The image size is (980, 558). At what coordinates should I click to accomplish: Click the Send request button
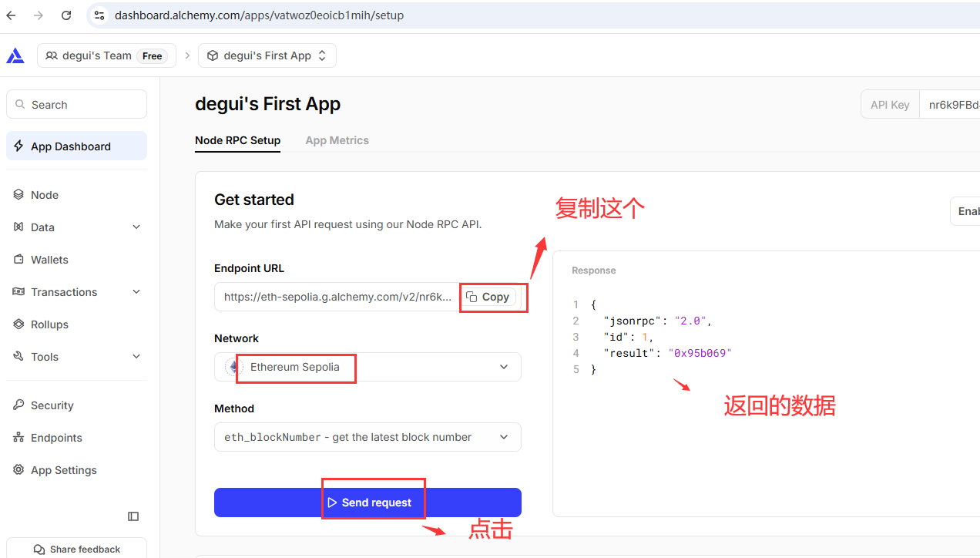pos(367,503)
